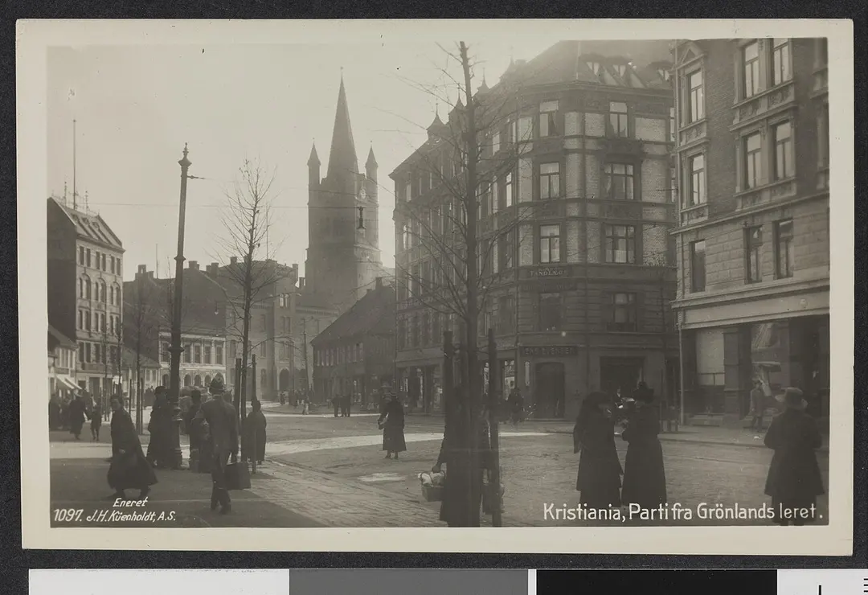The height and width of the screenshot is (595, 868).
Task: Click the "TANDLÆGE" sign on the corner building
Action: (x=547, y=273)
